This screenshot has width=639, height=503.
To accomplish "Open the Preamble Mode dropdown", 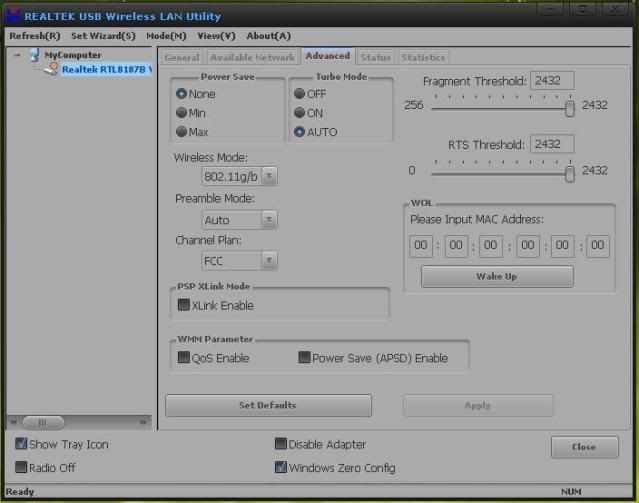I will (269, 220).
